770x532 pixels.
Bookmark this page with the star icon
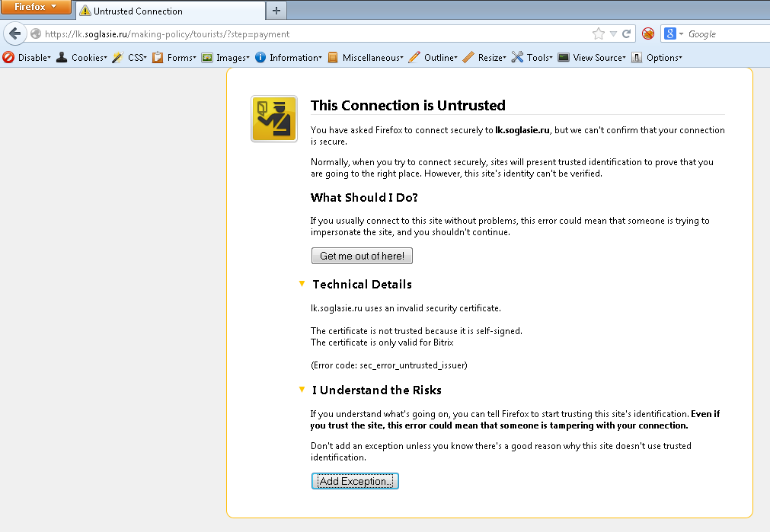click(598, 33)
